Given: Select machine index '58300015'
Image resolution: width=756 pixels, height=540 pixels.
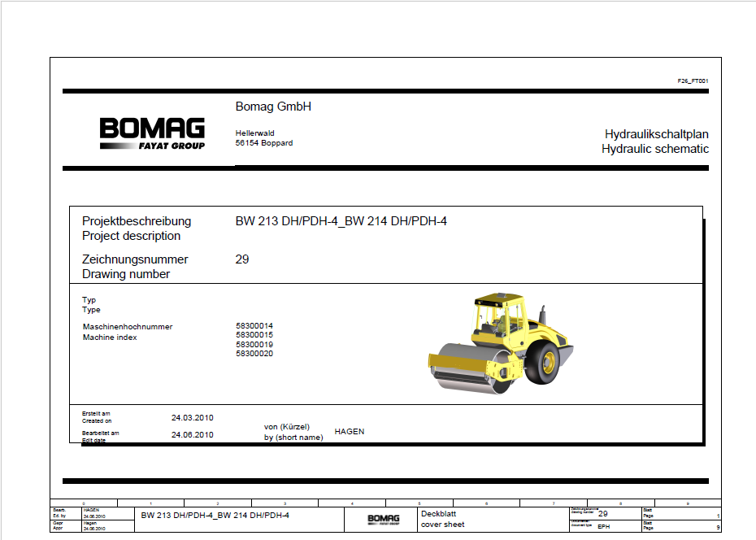Looking at the screenshot, I should (254, 335).
